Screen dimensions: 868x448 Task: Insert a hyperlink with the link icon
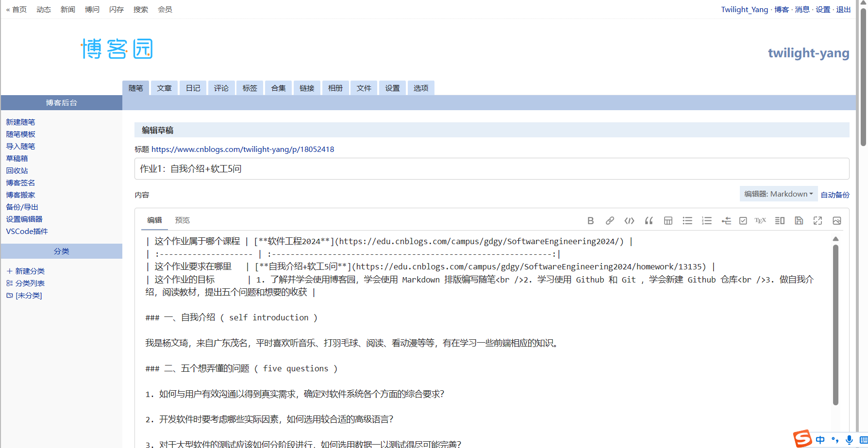pos(610,221)
